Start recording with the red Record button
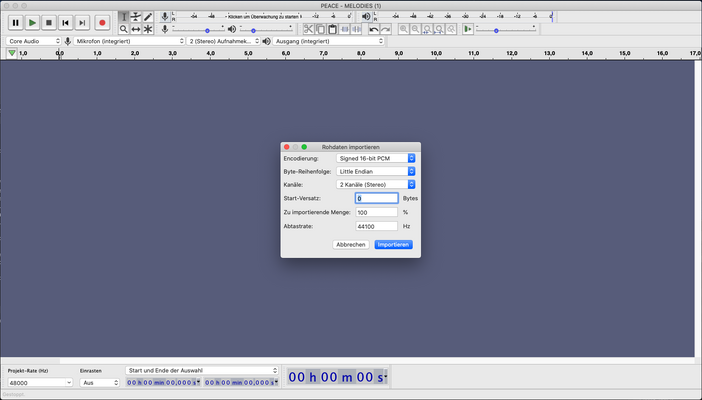The image size is (702, 400). 102,22
